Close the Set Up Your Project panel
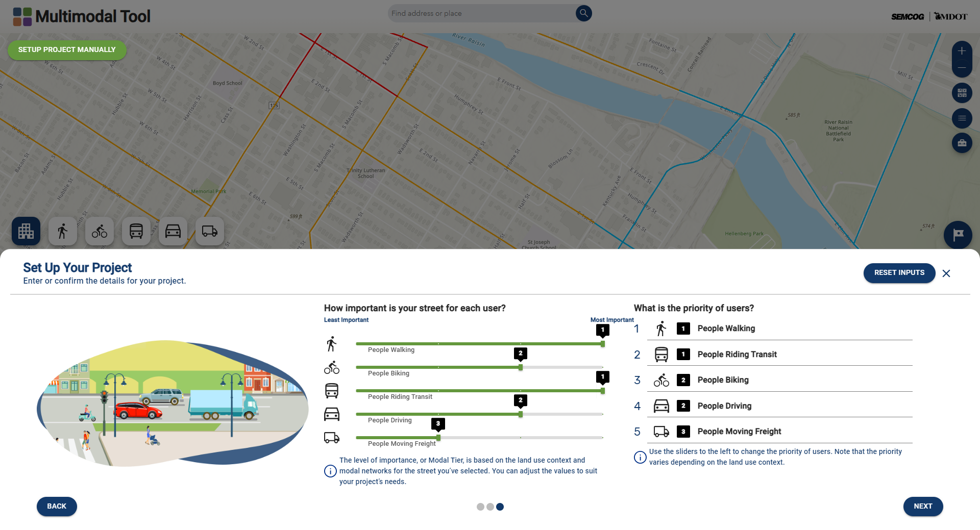This screenshot has height=530, width=980. click(x=946, y=273)
